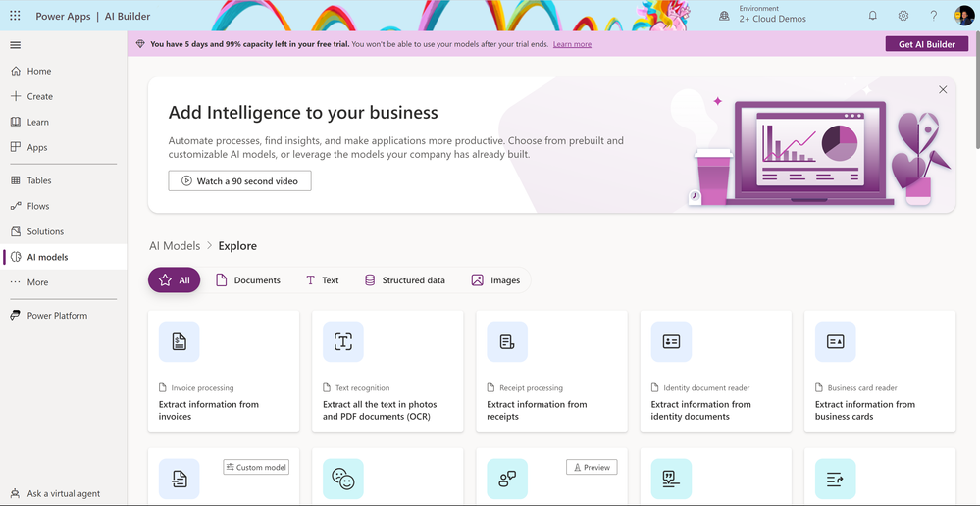
Task: Close the Add Intelligence banner
Action: coord(943,90)
